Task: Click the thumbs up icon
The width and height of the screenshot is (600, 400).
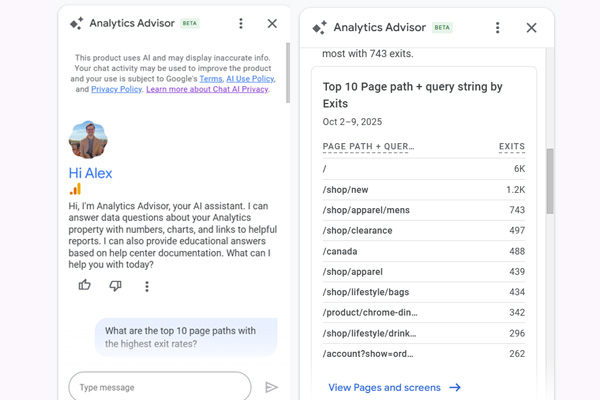Action: (84, 286)
